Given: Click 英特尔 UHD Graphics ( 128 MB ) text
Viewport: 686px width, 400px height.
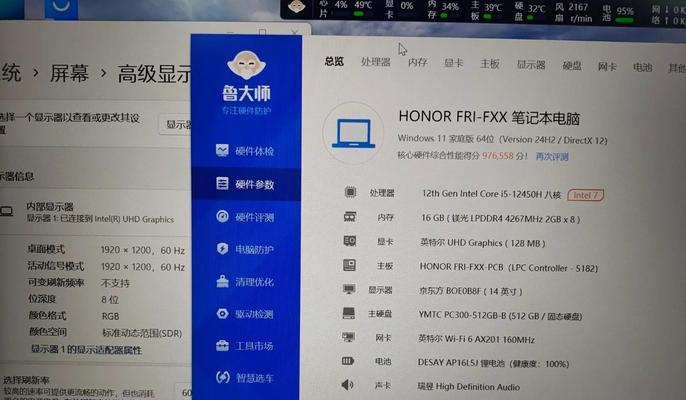Looking at the screenshot, I should pos(483,243).
